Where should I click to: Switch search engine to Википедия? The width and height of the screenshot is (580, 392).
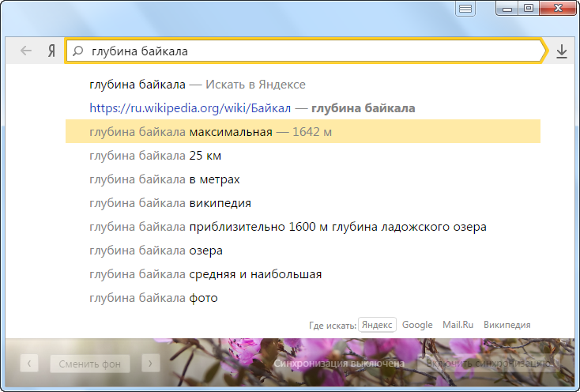coord(507,325)
